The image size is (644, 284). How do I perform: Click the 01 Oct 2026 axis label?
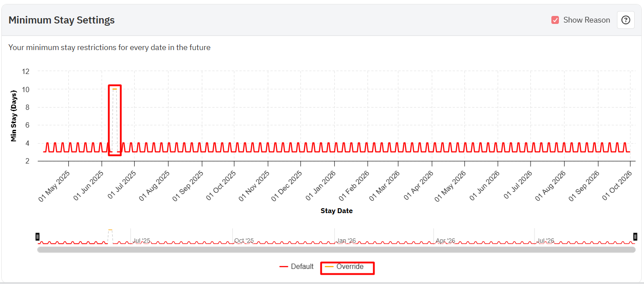[x=616, y=187]
